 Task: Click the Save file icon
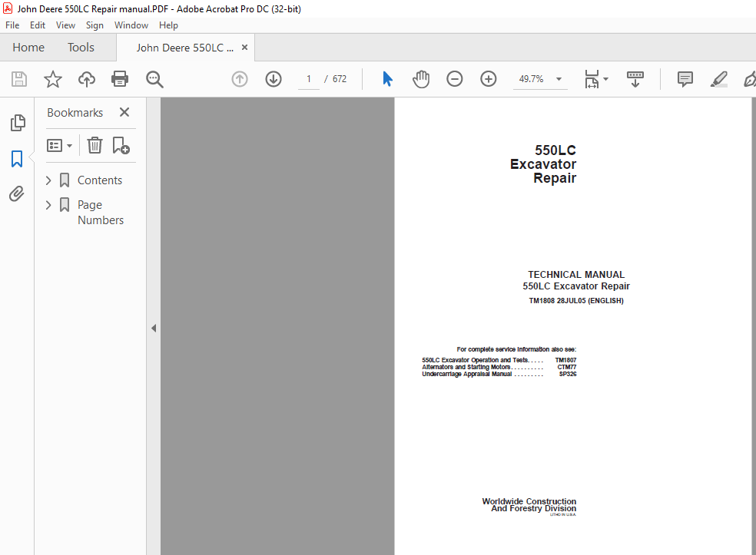(x=18, y=78)
